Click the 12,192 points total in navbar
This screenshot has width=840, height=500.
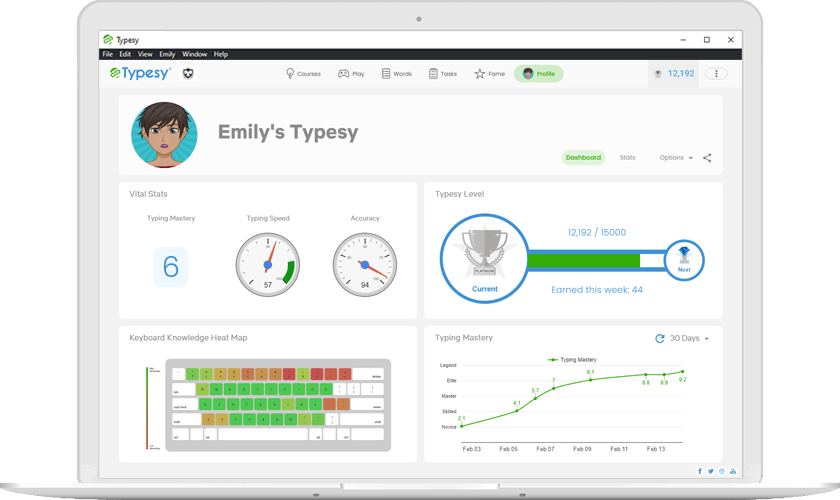[681, 74]
